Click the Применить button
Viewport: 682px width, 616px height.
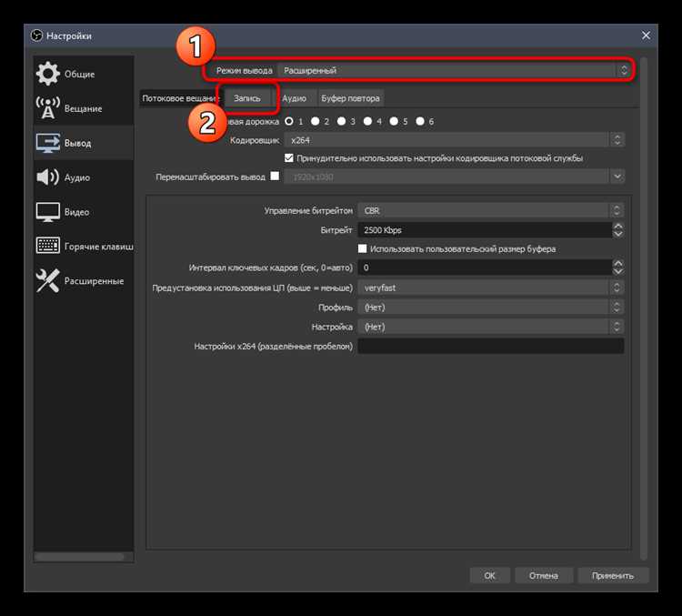coord(613,576)
